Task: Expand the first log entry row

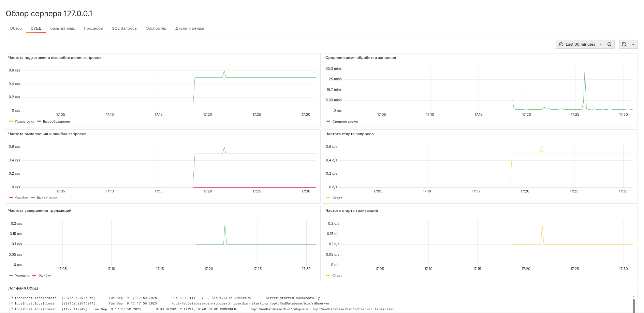Action: (x=12, y=298)
